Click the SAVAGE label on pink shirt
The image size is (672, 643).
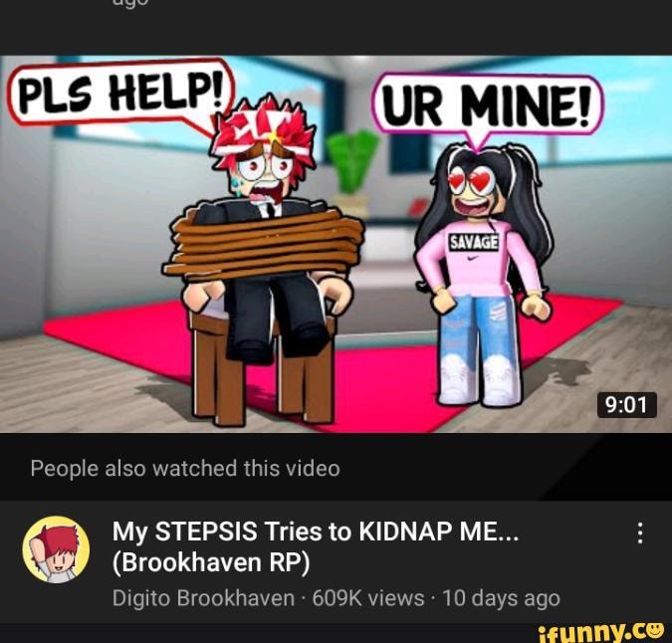pyautogui.click(x=474, y=243)
